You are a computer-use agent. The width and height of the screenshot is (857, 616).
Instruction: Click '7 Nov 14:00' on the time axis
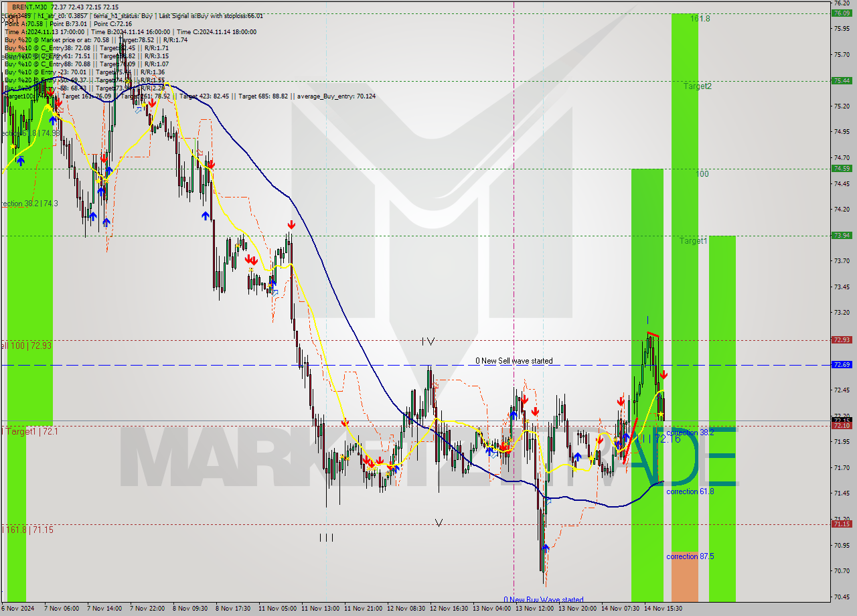point(104,609)
